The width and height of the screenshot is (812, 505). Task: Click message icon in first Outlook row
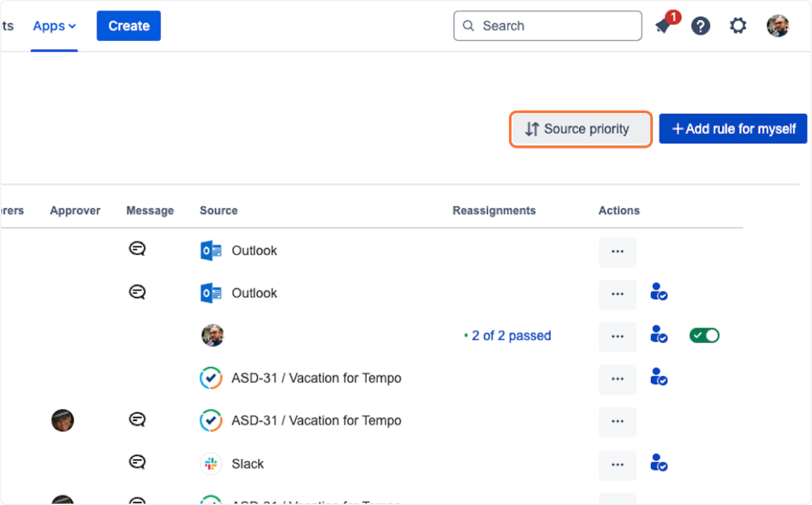(137, 249)
